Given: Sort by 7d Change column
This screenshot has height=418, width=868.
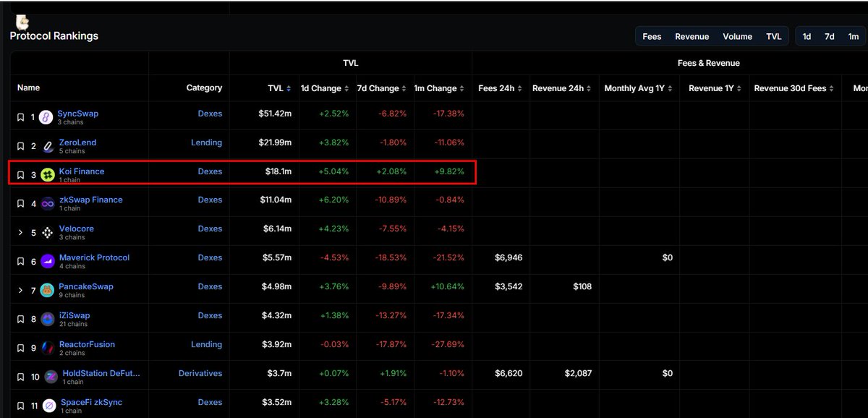Looking at the screenshot, I should tap(381, 88).
